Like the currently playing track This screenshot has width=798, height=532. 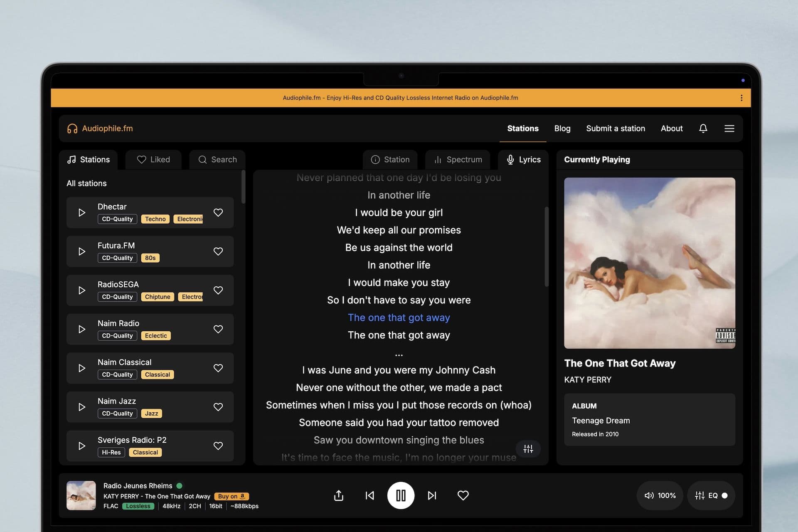point(463,495)
